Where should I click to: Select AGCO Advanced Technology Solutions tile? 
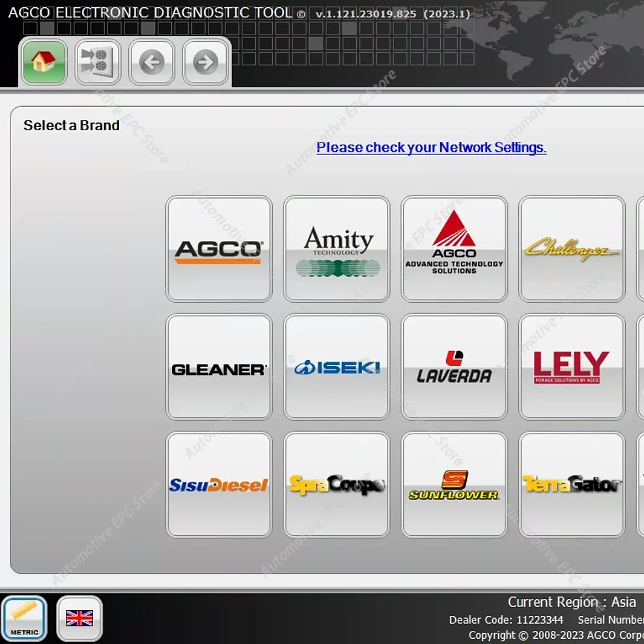pyautogui.click(x=454, y=249)
